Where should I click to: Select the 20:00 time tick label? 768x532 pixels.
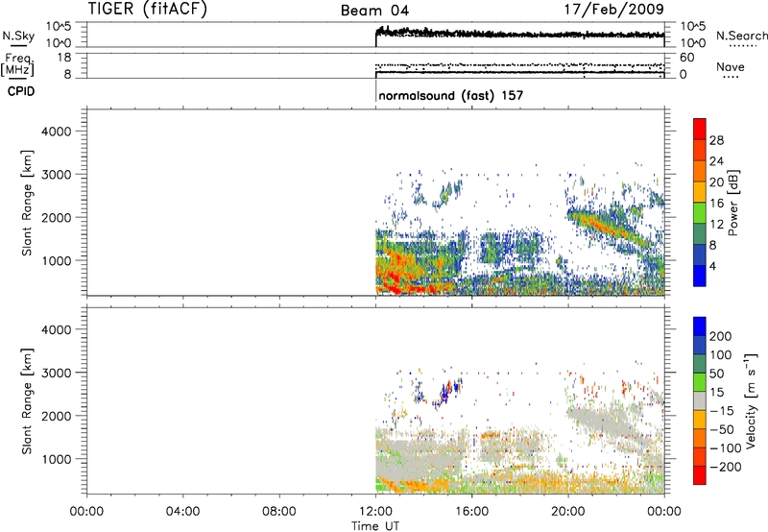(568, 512)
